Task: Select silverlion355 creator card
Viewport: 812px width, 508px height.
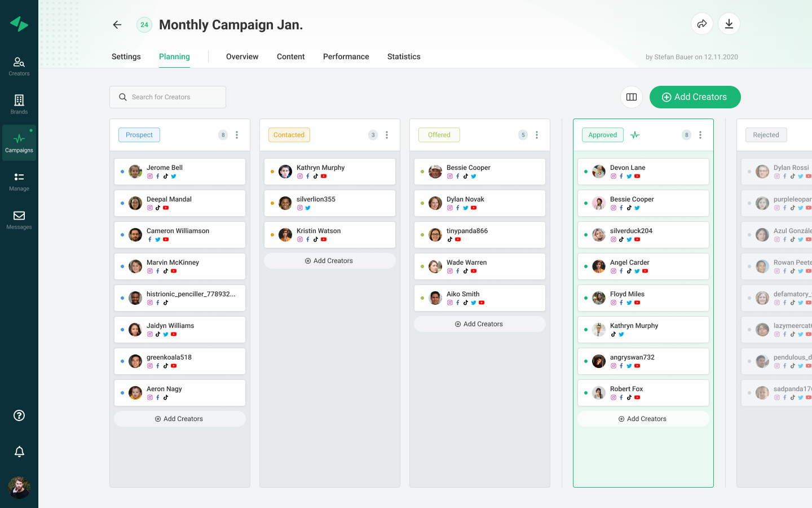Action: tap(330, 203)
